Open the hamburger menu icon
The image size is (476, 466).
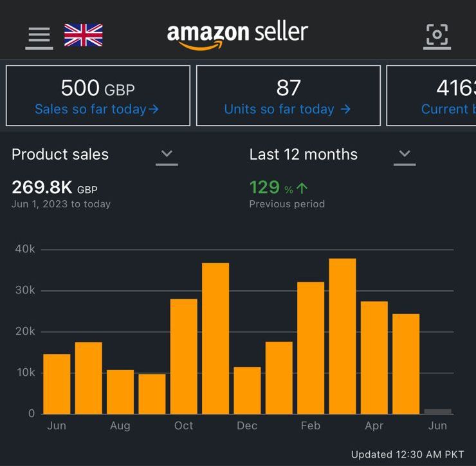point(39,37)
